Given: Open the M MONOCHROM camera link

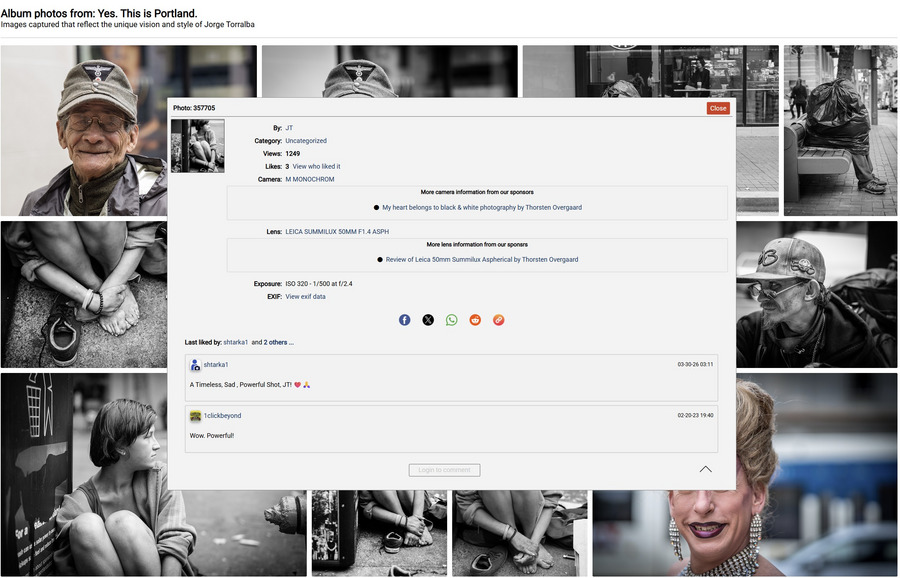Looking at the screenshot, I should pyautogui.click(x=310, y=180).
